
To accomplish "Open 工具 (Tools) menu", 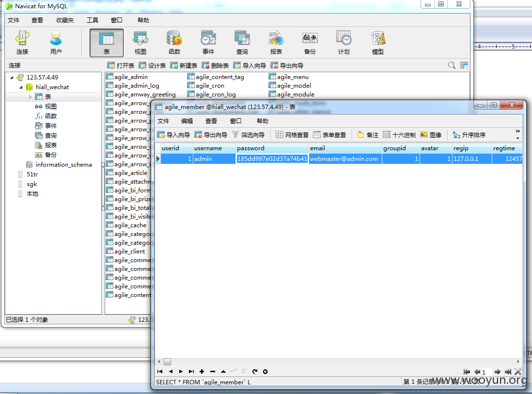I will tap(92, 20).
